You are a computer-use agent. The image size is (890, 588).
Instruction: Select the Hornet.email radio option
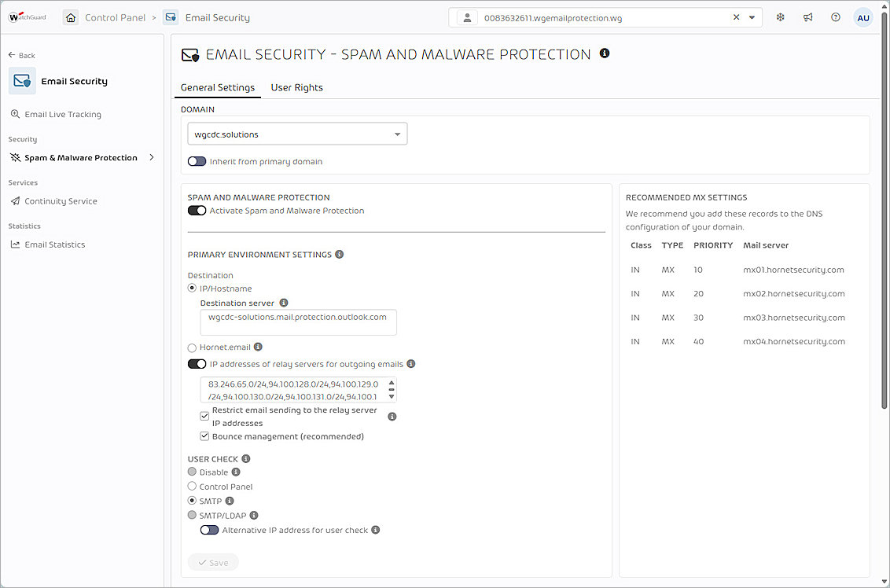point(191,347)
